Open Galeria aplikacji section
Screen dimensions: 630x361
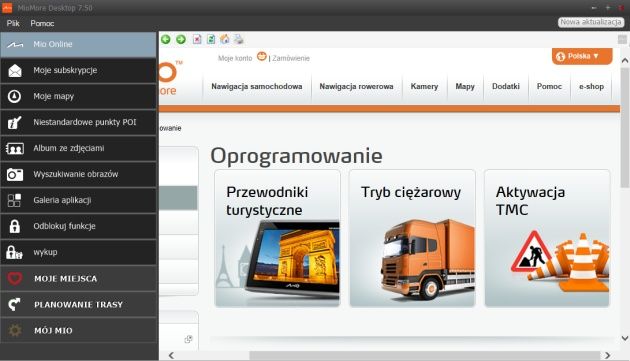click(78, 200)
